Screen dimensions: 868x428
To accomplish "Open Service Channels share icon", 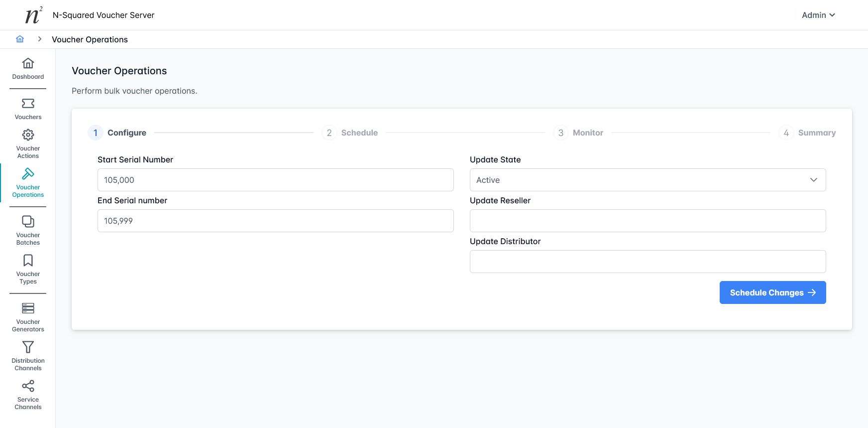I will pos(28,386).
